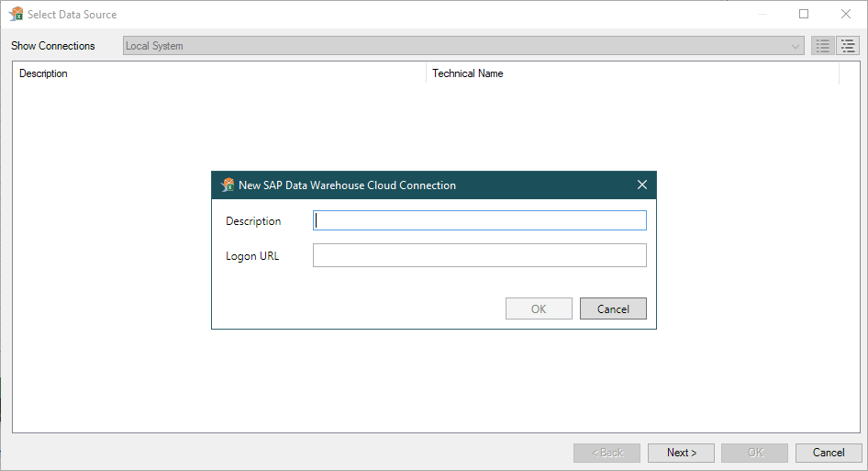Switch to the flat list view icon
Image resolution: width=868 pixels, height=471 pixels.
(x=823, y=45)
